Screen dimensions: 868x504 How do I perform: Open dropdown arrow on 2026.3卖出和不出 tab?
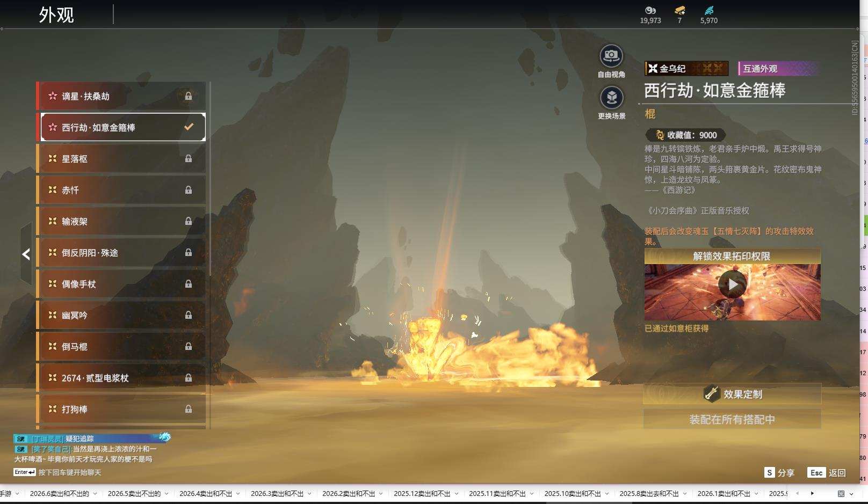pyautogui.click(x=309, y=494)
